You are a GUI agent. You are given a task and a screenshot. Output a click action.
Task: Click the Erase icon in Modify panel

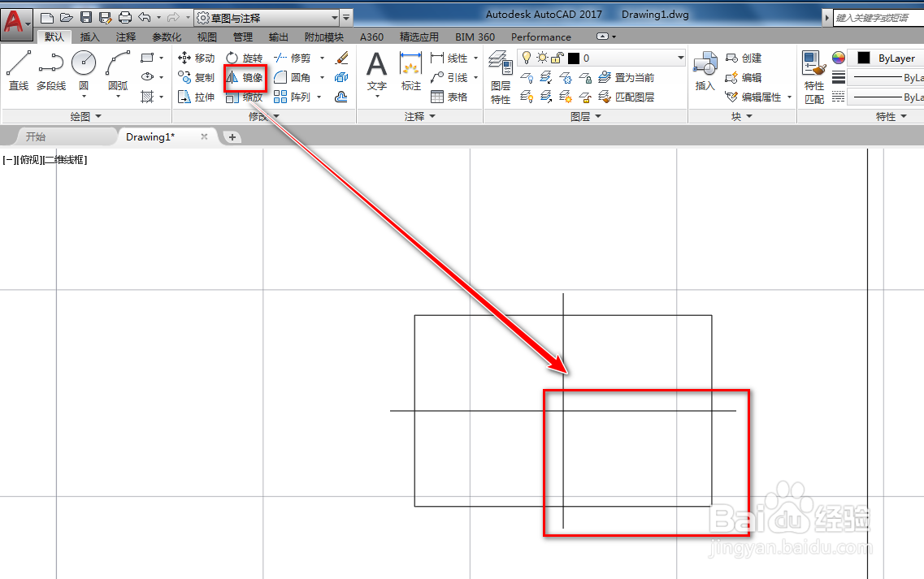[342, 58]
